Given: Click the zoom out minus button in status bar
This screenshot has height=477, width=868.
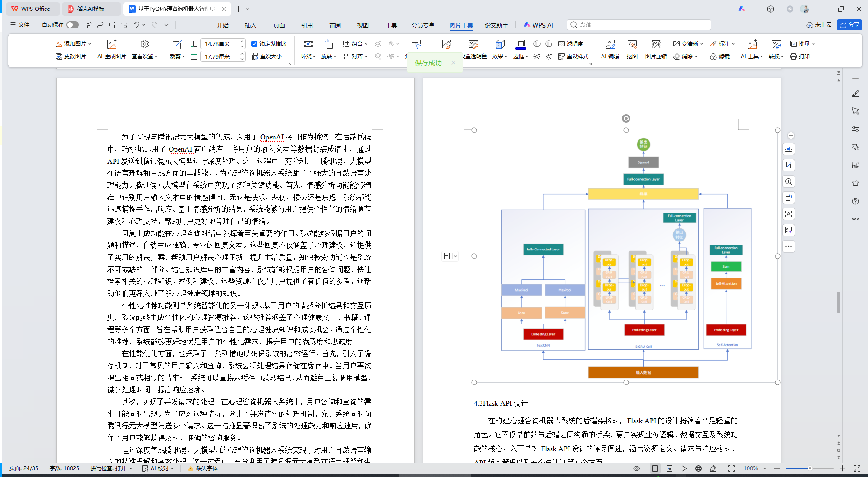Looking at the screenshot, I should click(x=777, y=468).
